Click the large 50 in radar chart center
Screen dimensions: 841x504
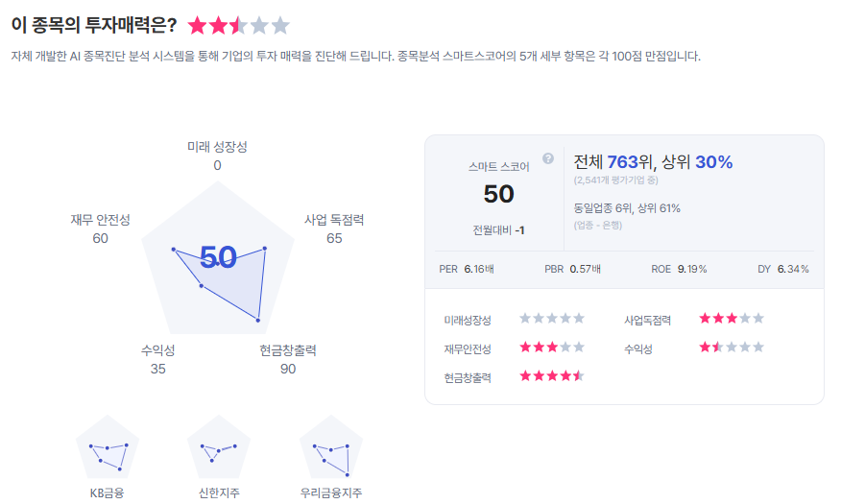218,256
